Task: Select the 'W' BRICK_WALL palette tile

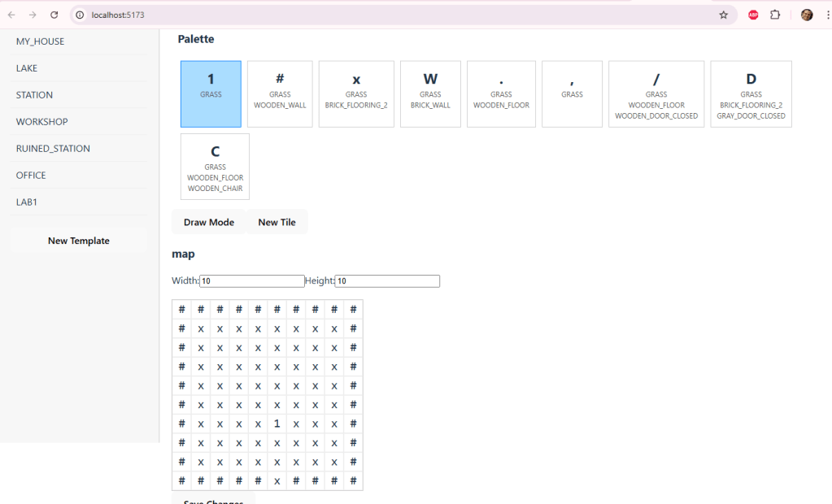Action: tap(430, 94)
